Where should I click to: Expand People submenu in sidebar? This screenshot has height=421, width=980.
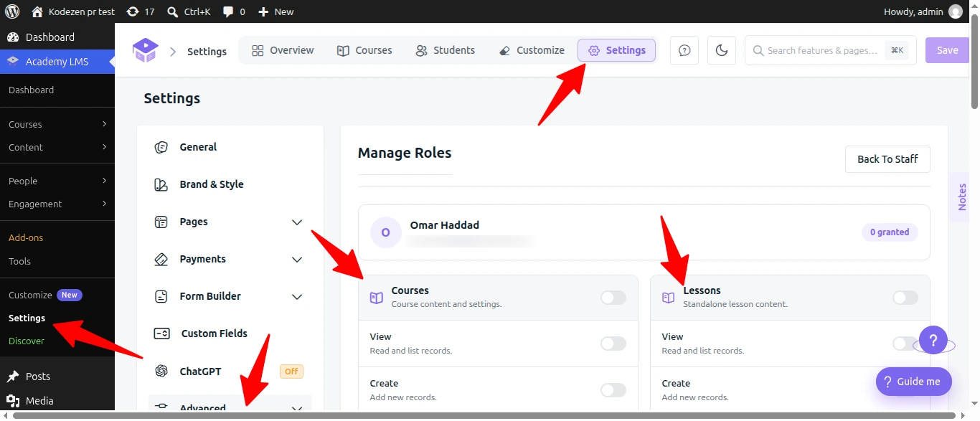click(105, 181)
